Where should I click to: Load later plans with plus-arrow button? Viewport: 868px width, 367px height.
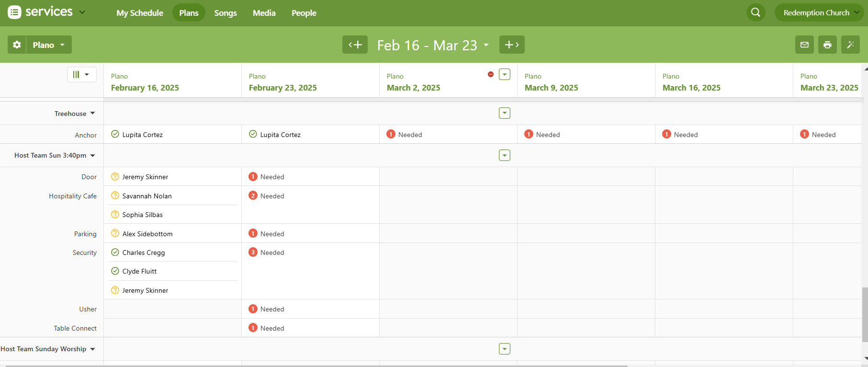[x=512, y=45]
